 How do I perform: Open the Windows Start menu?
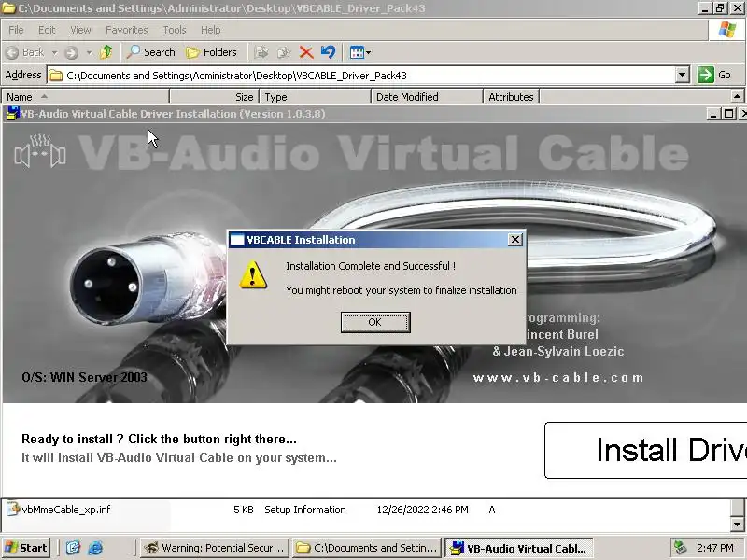(26, 548)
